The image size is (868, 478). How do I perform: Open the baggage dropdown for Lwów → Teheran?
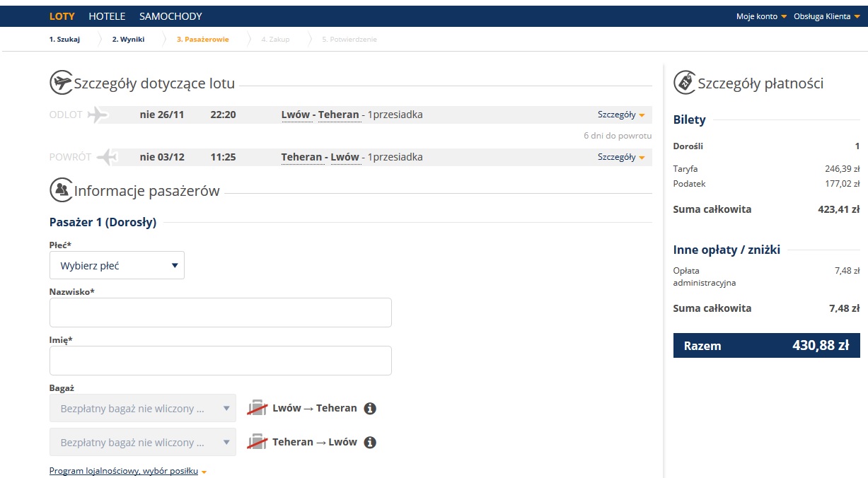(x=143, y=408)
